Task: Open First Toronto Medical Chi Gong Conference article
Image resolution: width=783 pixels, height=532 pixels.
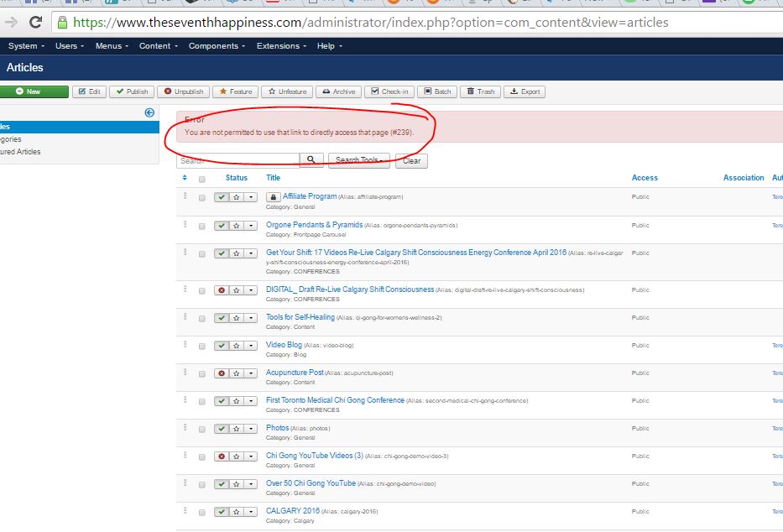Action: pos(335,400)
